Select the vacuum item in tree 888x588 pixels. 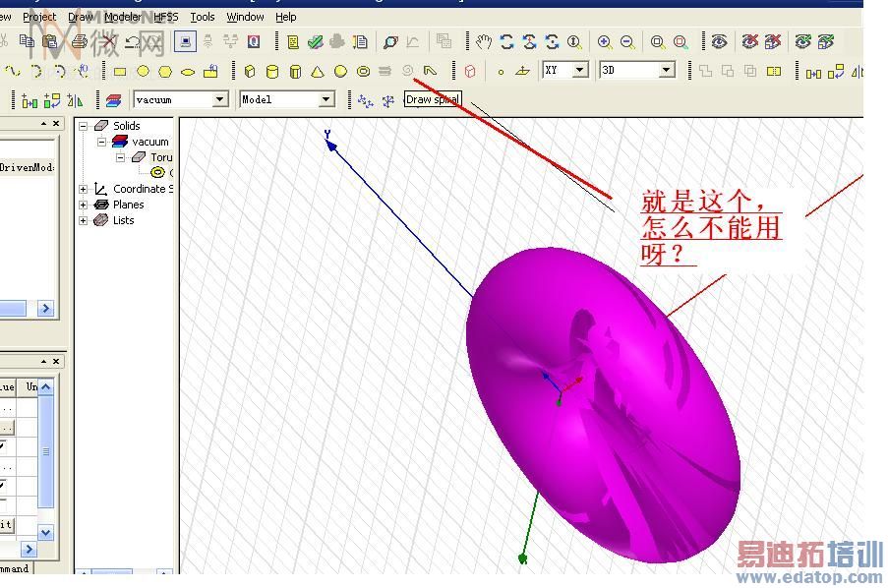(150, 142)
